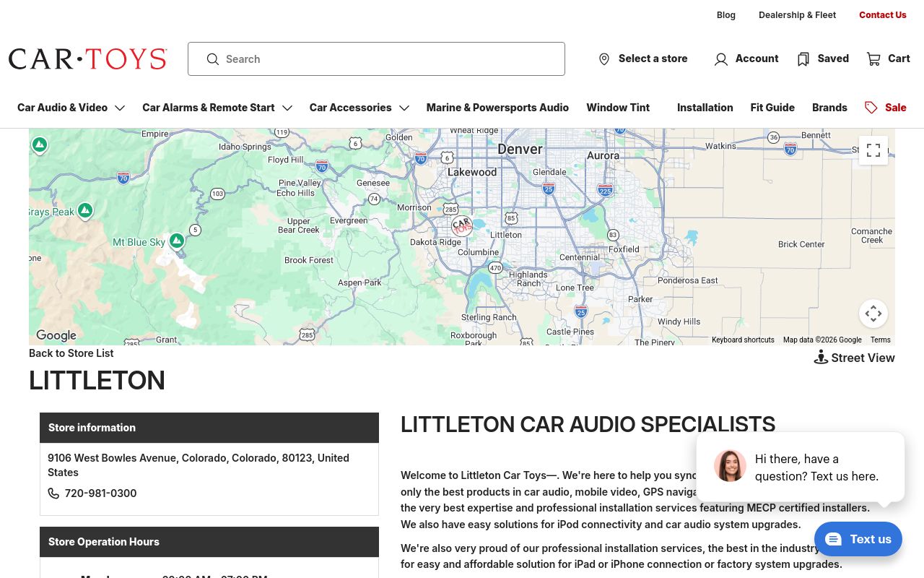Open Account page
924x578 pixels.
tap(757, 59)
